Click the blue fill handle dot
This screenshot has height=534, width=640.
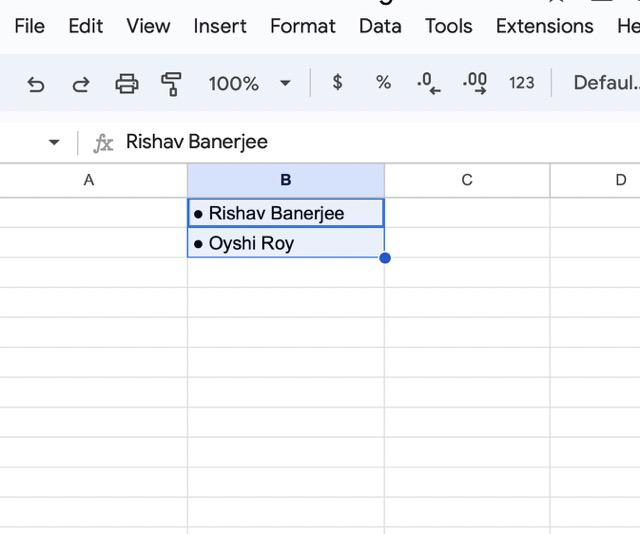[385, 258]
